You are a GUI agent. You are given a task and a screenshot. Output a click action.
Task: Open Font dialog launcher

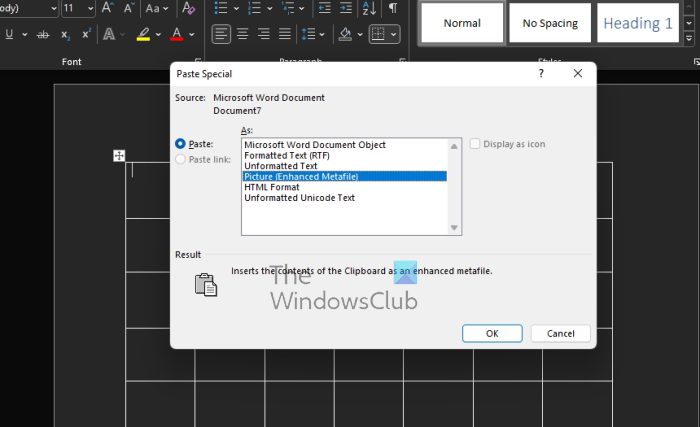click(198, 61)
